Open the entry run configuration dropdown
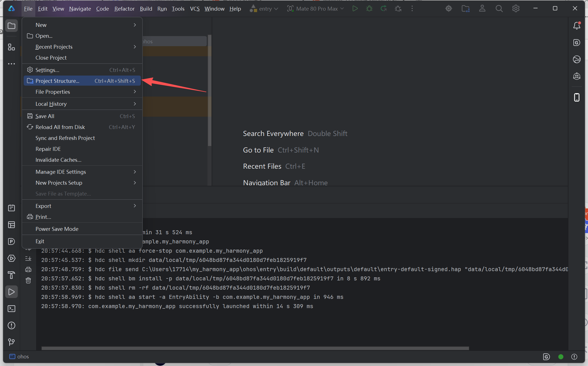The height and width of the screenshot is (366, 588). click(264, 9)
